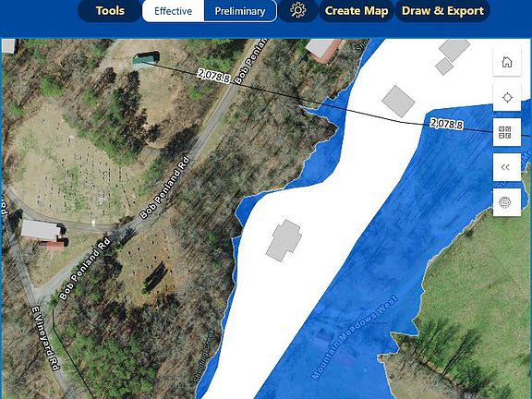Open the settings gear icon
The image size is (532, 399).
pos(298,11)
